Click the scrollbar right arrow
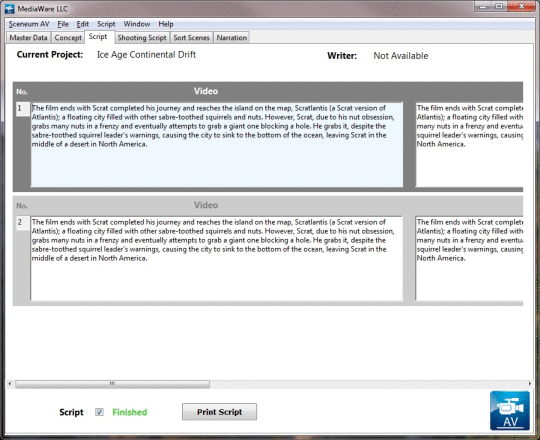This screenshot has height=440, width=540. click(530, 384)
